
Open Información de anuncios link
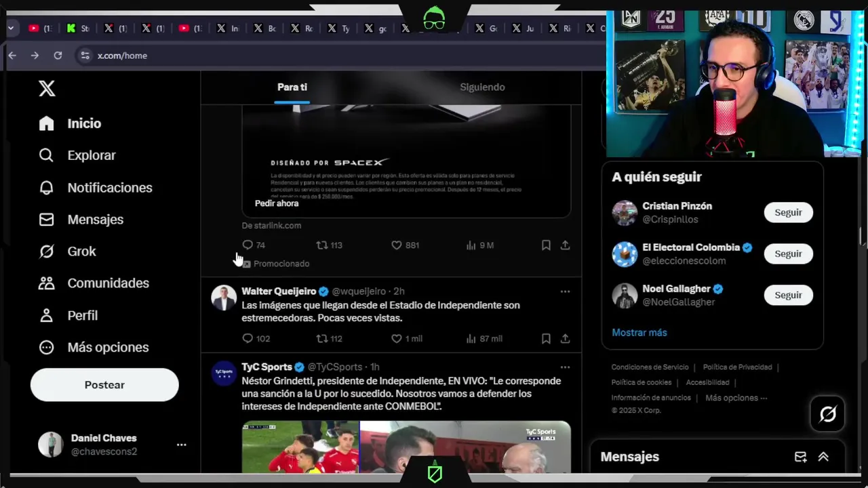[x=650, y=399]
